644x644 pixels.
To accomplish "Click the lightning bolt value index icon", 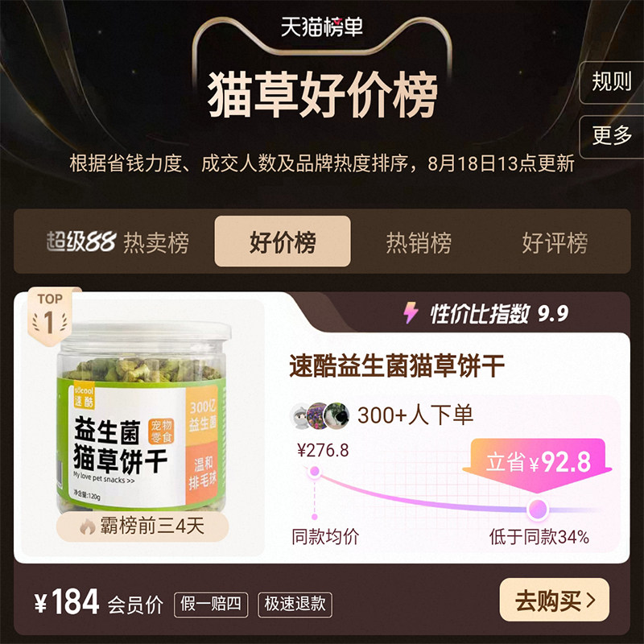I will coord(411,313).
